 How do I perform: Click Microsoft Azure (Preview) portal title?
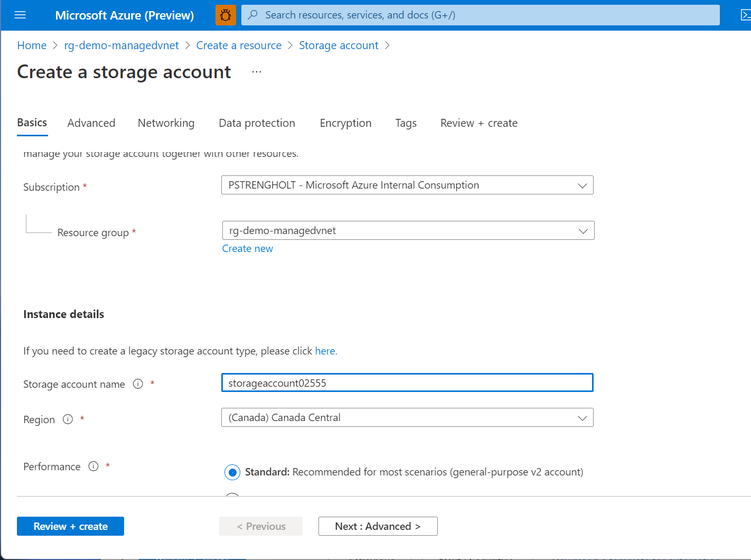point(125,15)
